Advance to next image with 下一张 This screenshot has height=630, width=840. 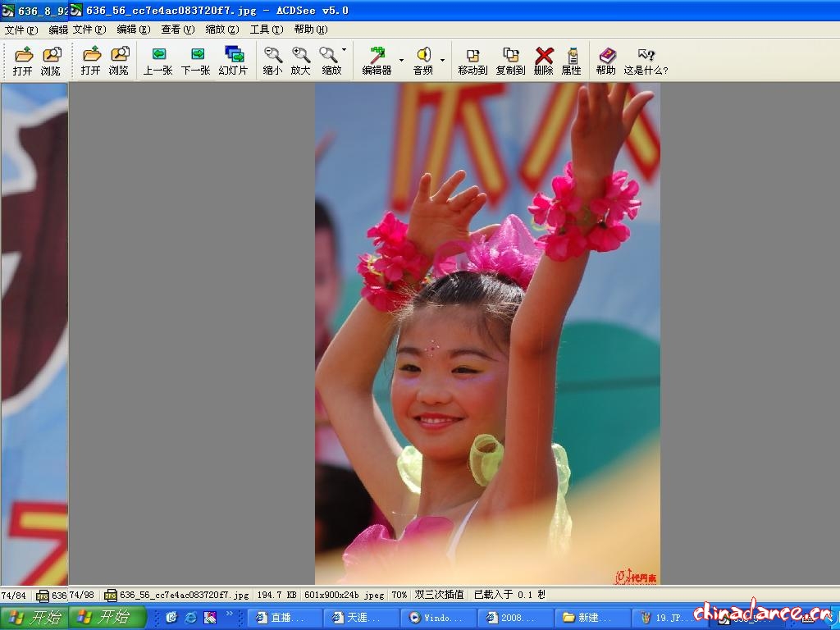coord(196,61)
